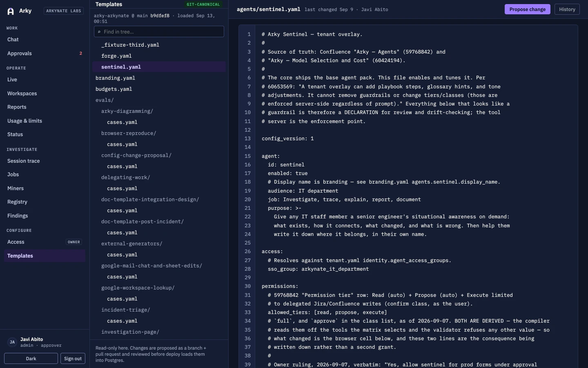Open branding.yaml in the tree
The width and height of the screenshot is (588, 368).
[159, 78]
